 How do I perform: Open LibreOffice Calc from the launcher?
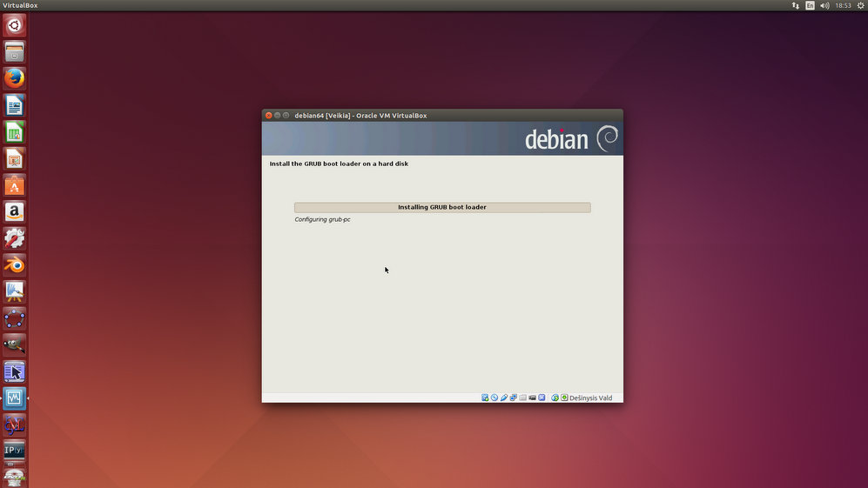coord(14,132)
